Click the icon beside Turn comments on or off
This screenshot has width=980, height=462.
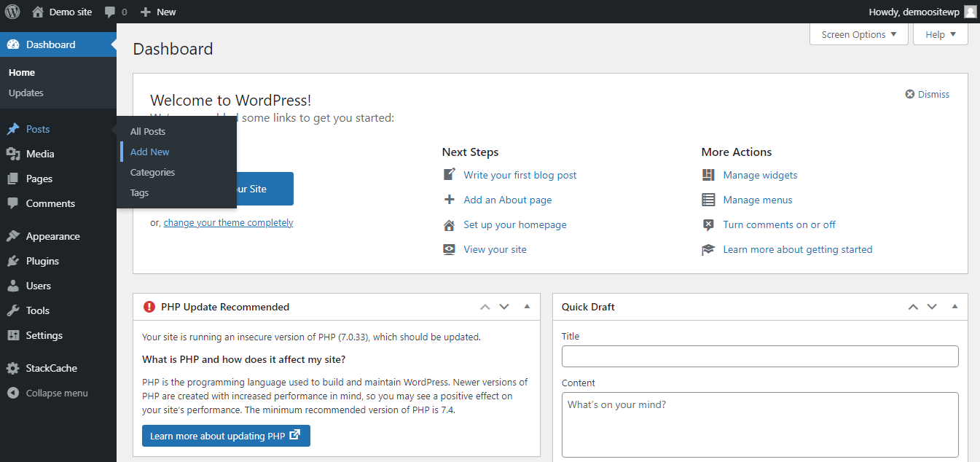[708, 224]
